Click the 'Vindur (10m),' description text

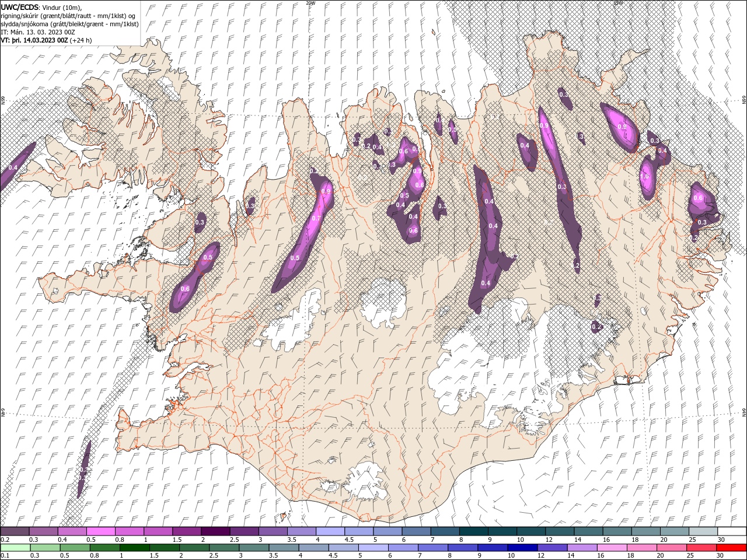click(x=62, y=7)
